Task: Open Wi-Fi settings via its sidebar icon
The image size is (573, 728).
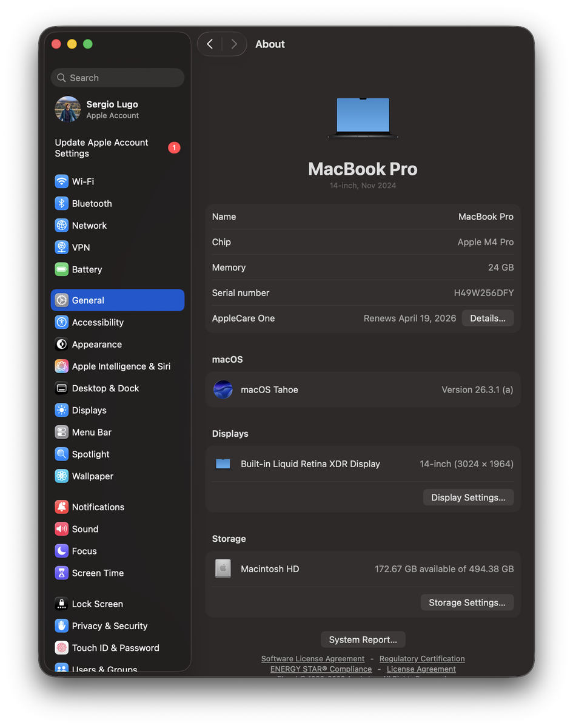Action: [61, 181]
